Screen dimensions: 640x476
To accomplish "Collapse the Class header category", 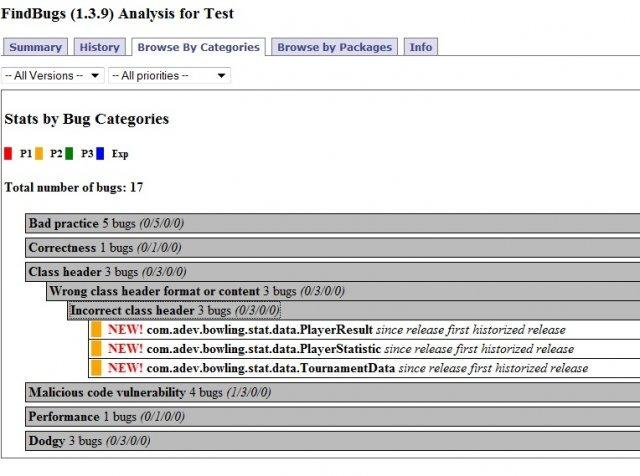I will click(x=332, y=271).
